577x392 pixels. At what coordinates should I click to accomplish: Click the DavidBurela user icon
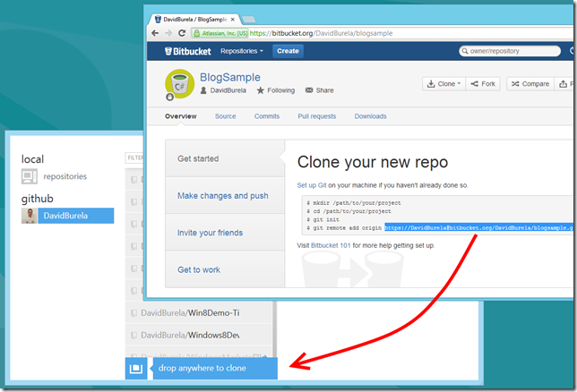coord(203,90)
